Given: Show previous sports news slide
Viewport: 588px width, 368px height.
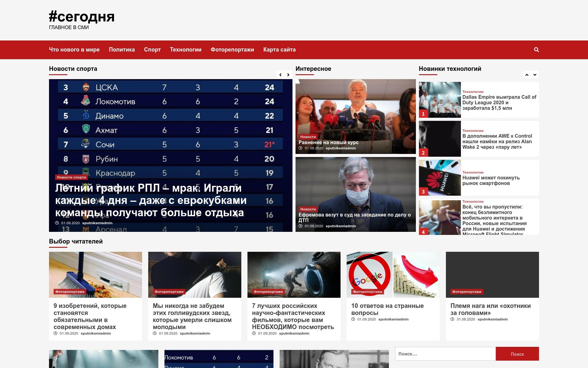Looking at the screenshot, I should coord(280,75).
